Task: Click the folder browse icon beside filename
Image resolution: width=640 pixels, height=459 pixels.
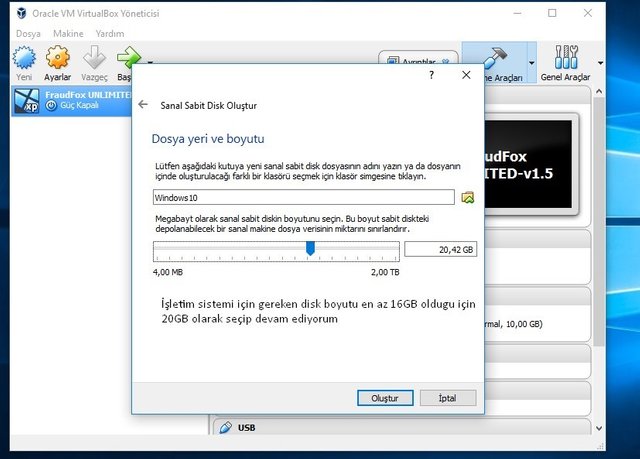Action: coord(468,197)
